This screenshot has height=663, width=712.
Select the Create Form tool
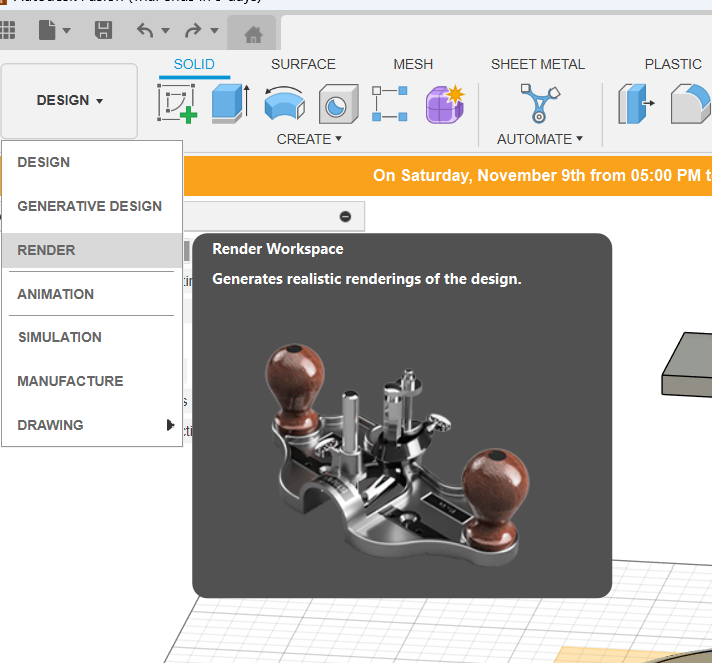point(445,104)
